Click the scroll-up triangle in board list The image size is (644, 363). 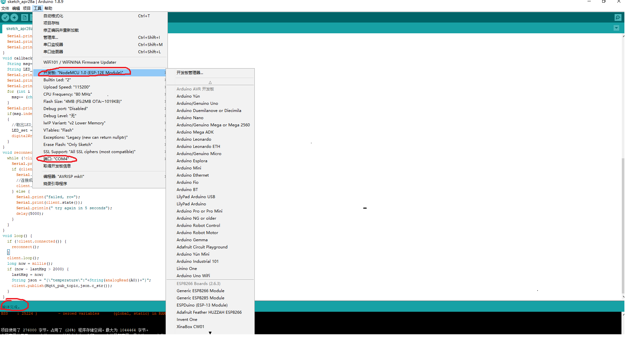210,82
